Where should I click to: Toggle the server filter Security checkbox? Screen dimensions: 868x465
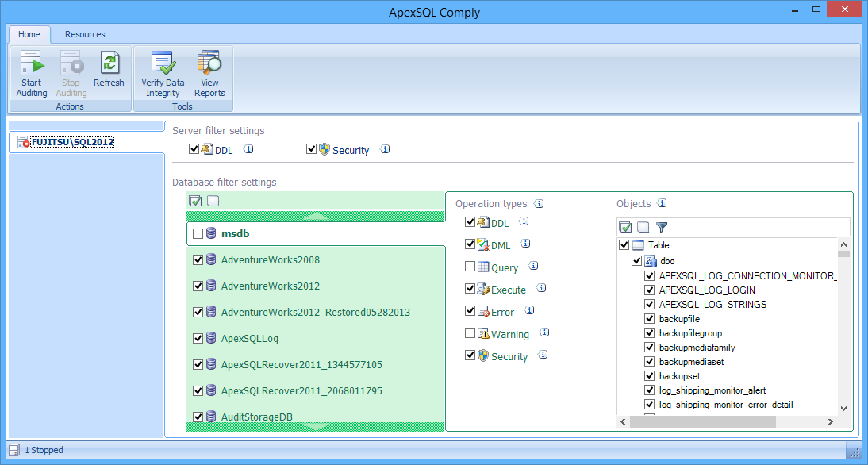[x=311, y=149]
